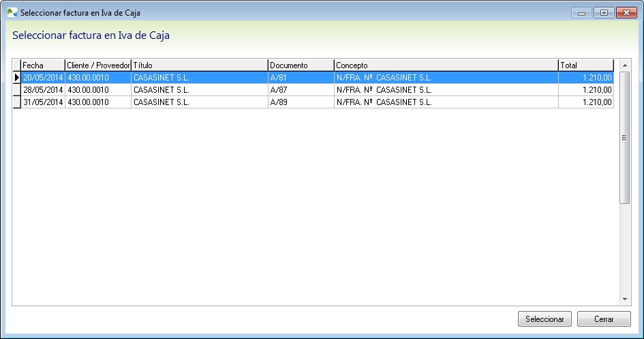Image resolution: width=644 pixels, height=339 pixels.
Task: Click the vertical scrollbar thumb
Action: pos(624,137)
